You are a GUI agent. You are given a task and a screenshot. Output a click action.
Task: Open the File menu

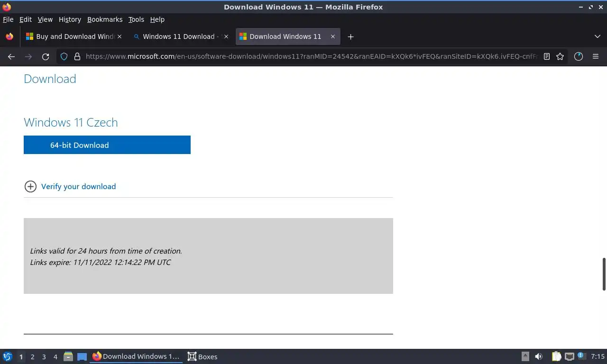click(x=8, y=19)
